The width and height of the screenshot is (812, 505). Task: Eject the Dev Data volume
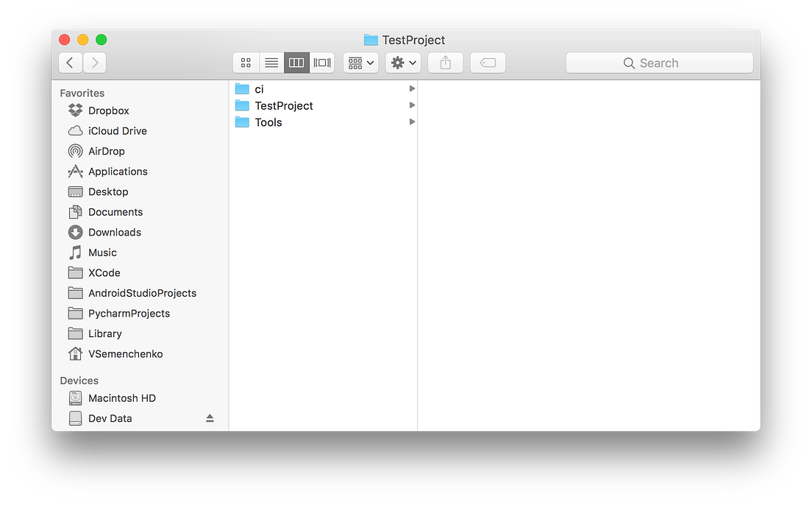point(210,417)
